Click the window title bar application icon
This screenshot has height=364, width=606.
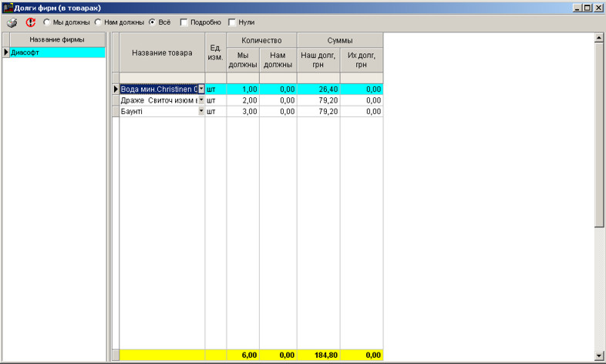(x=8, y=7)
